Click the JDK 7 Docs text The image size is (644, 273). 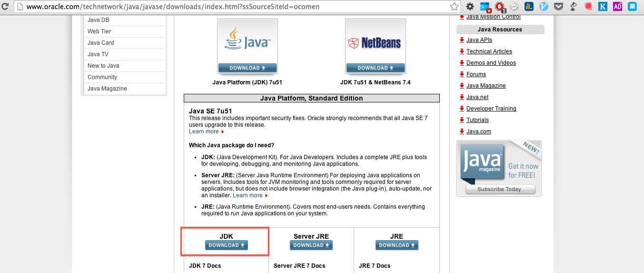[x=205, y=266]
